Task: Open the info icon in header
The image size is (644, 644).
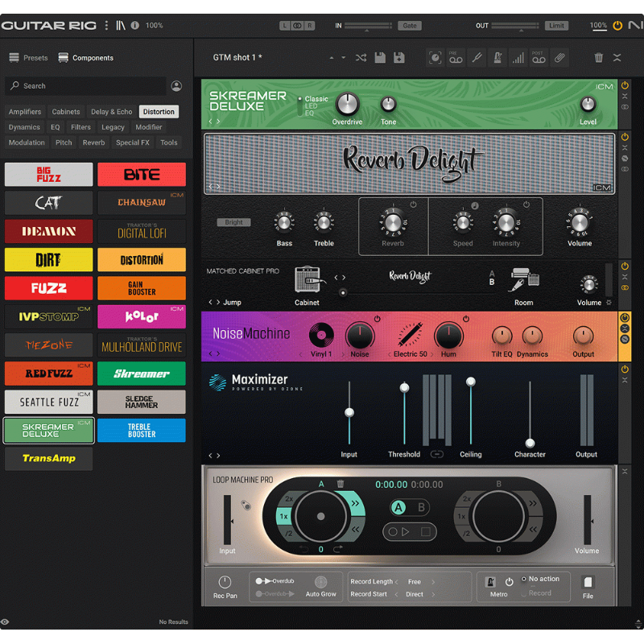Action: click(134, 26)
